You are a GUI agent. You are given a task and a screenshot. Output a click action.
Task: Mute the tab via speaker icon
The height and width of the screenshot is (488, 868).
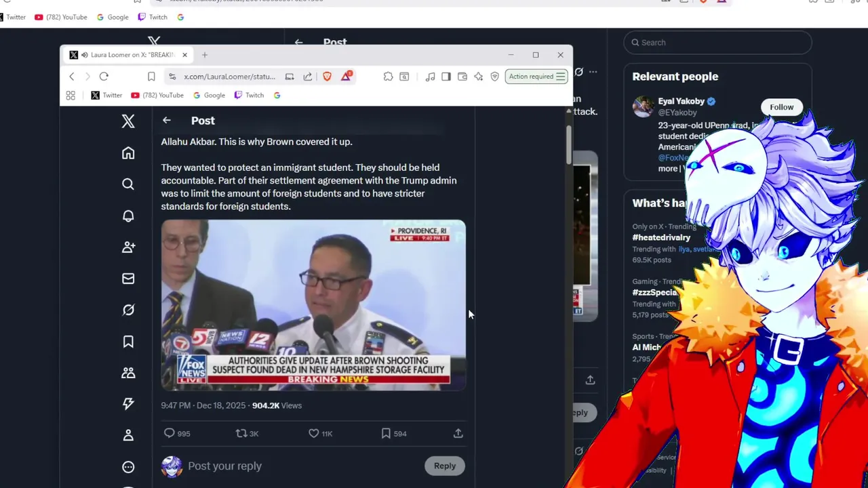point(84,55)
